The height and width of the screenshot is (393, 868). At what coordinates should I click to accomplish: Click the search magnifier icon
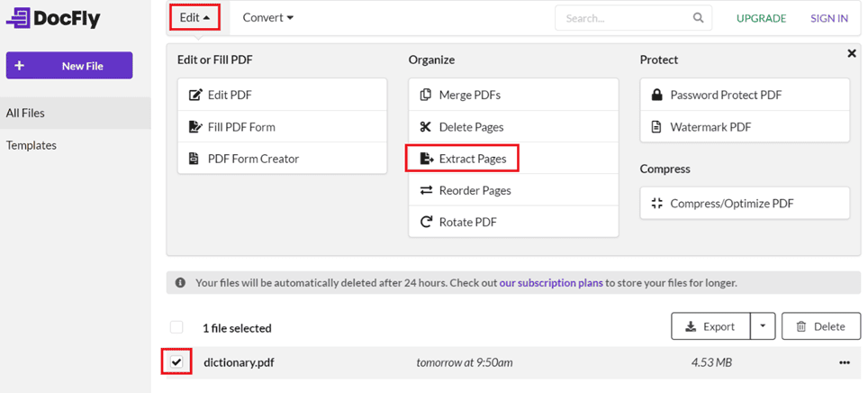(x=698, y=18)
